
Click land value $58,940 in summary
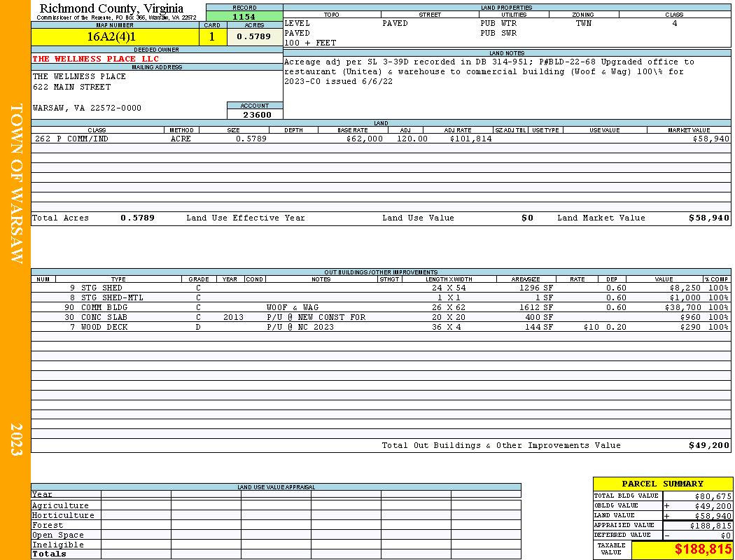(x=713, y=516)
